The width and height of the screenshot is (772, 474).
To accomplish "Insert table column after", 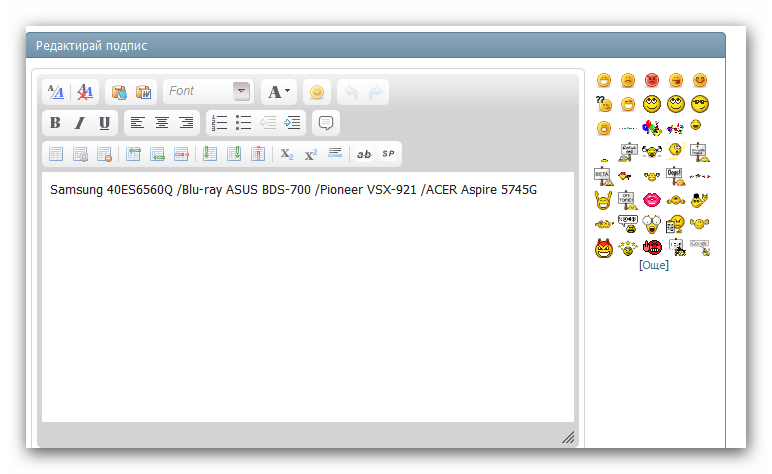I will (234, 154).
